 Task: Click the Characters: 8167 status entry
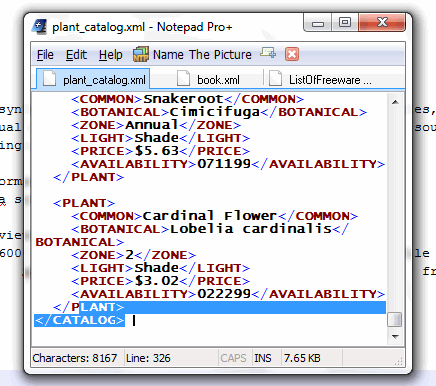(x=75, y=358)
